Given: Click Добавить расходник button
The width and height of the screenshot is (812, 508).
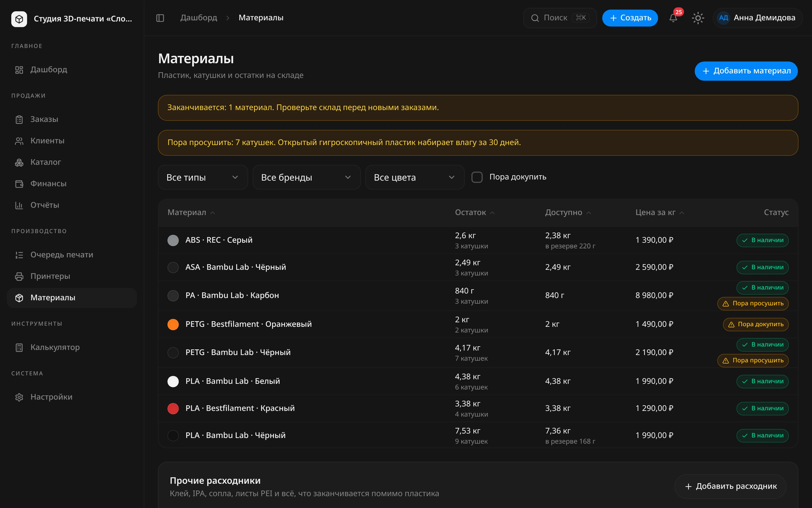Looking at the screenshot, I should tap(731, 486).
